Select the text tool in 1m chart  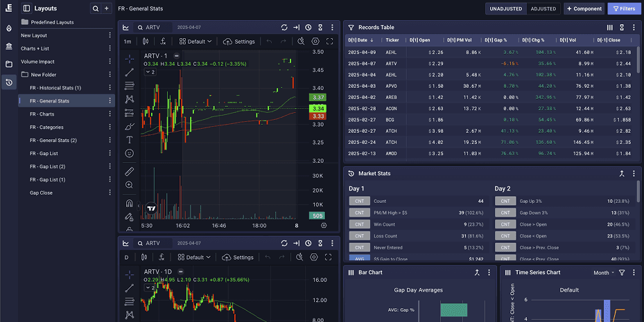(130, 140)
